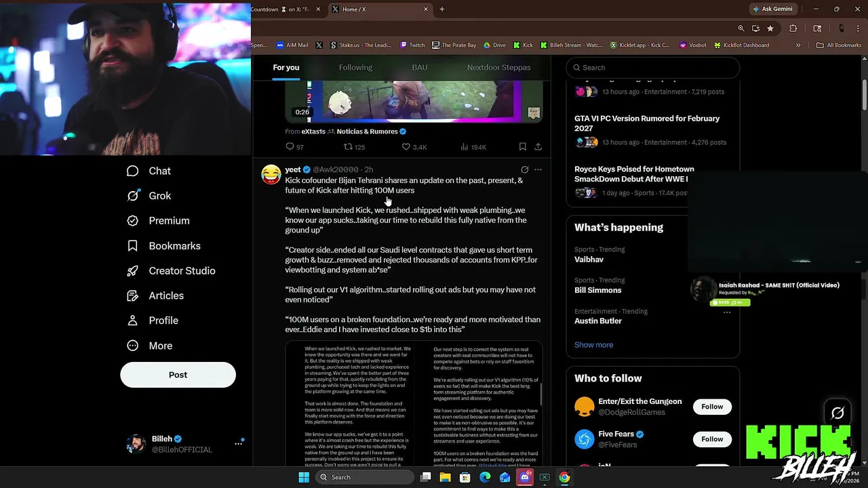Click the Windows Start button
Viewport: 868px width, 488px height.
pos(304,477)
